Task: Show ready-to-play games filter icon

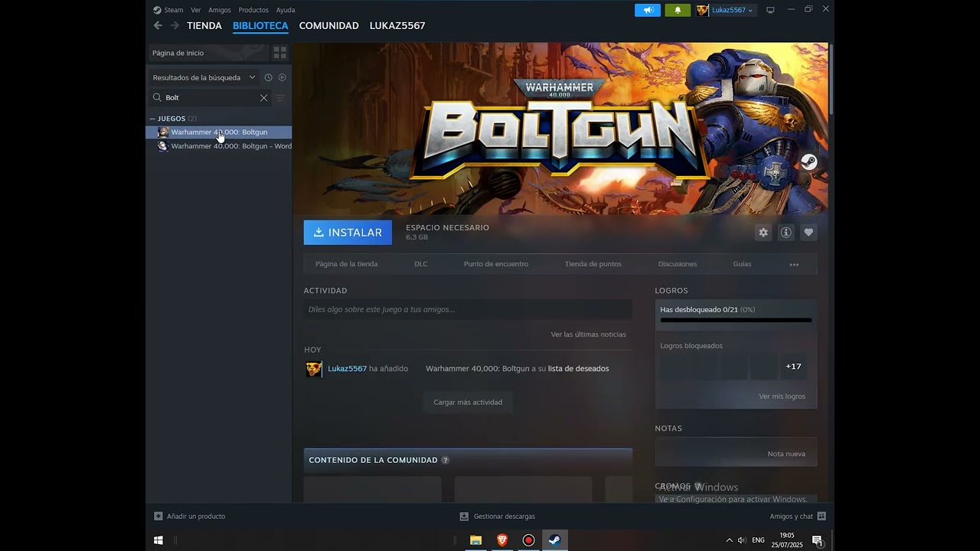Action: [x=282, y=77]
